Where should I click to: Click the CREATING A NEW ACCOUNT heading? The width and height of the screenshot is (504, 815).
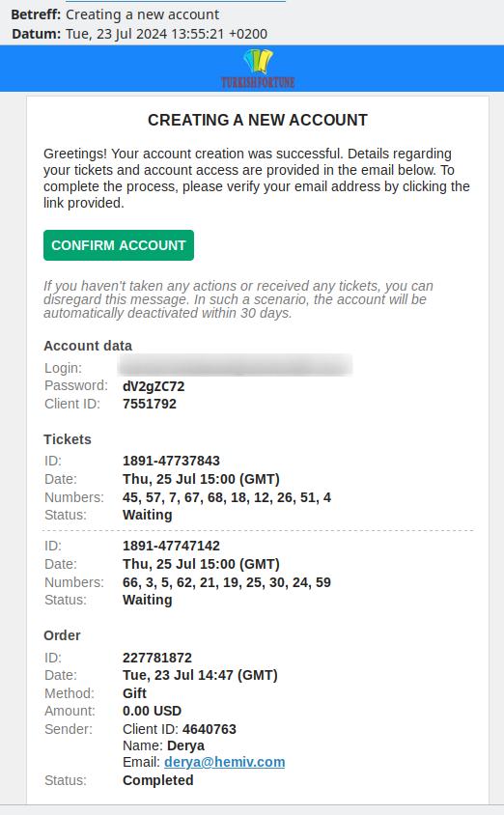[x=258, y=120]
